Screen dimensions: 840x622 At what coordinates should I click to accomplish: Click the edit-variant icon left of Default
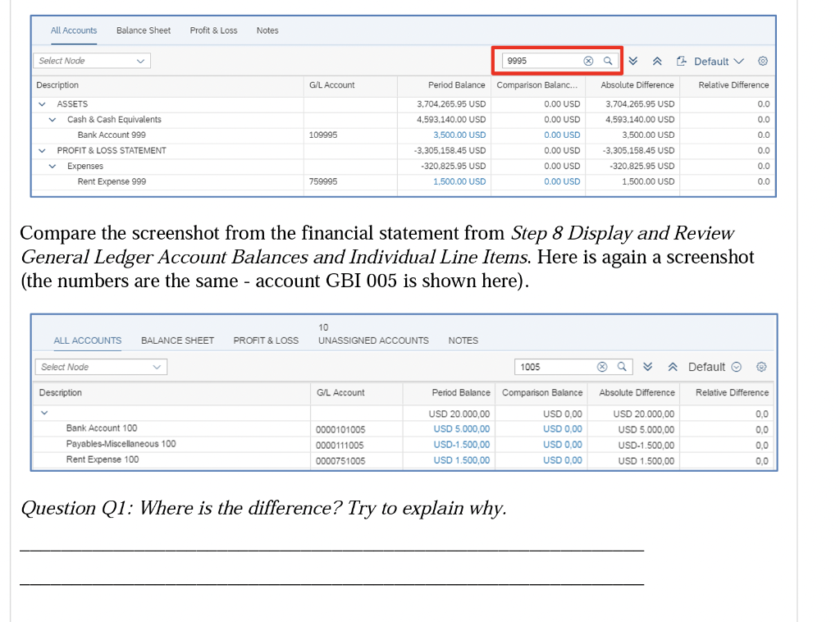tap(680, 61)
